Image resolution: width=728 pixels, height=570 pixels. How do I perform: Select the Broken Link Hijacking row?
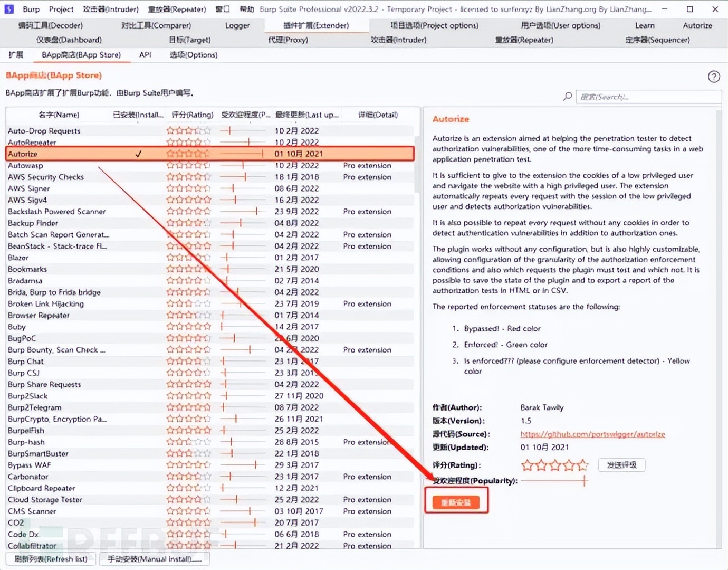[x=210, y=303]
